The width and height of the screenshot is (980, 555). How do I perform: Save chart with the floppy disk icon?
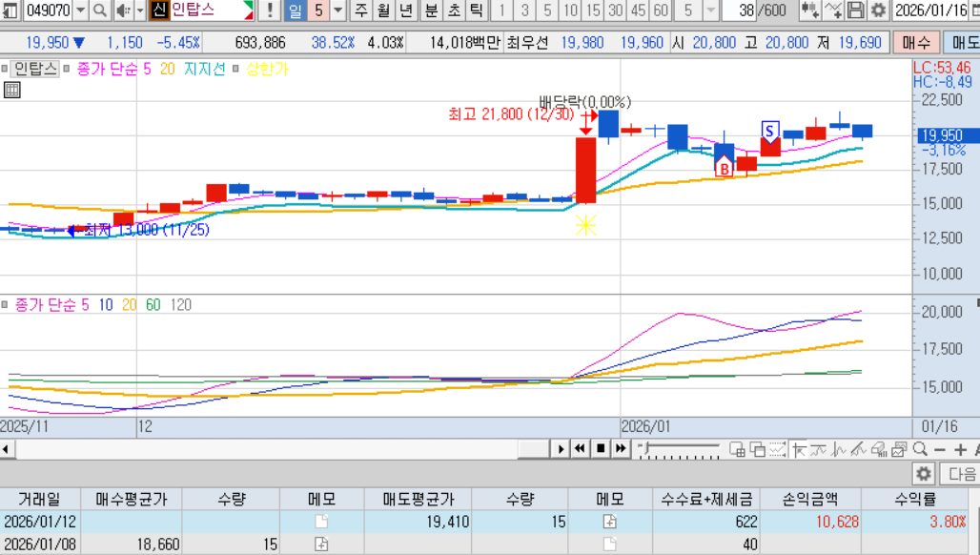point(856,10)
